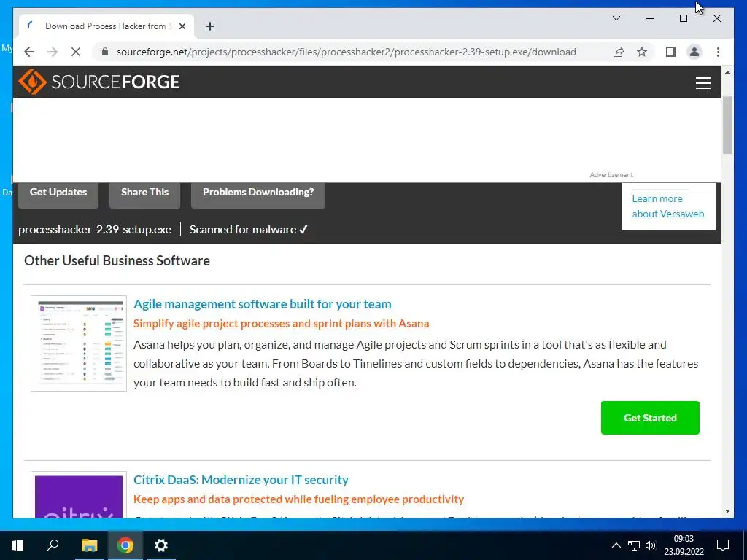
Task: Select the Download Process Hacker tab
Action: (107, 26)
